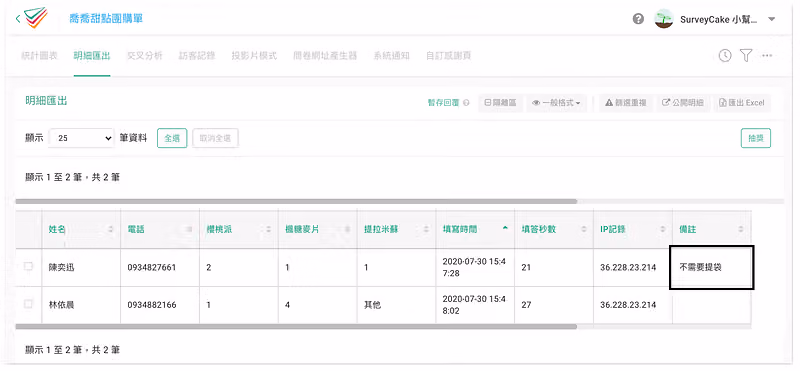The image size is (800, 371).
Task: Click the upper horizontal scrollbar above the table
Action: point(296,202)
